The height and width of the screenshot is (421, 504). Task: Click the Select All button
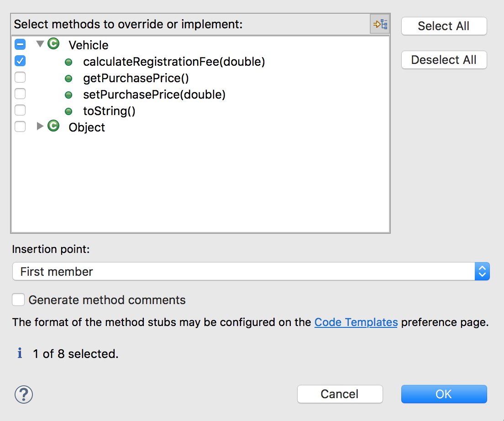coord(444,26)
